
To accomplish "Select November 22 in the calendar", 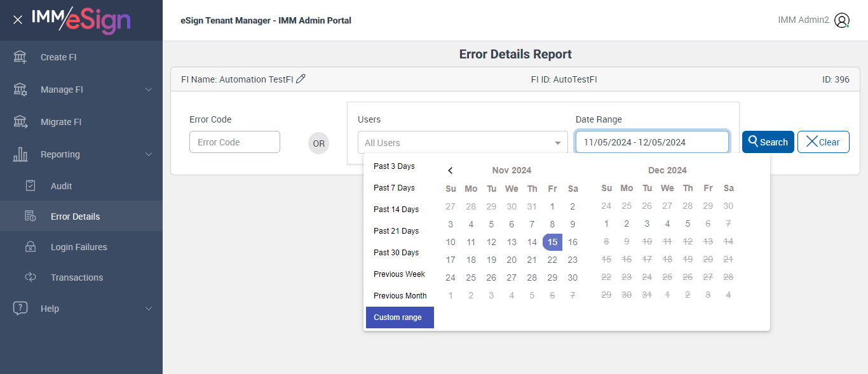I will [552, 260].
